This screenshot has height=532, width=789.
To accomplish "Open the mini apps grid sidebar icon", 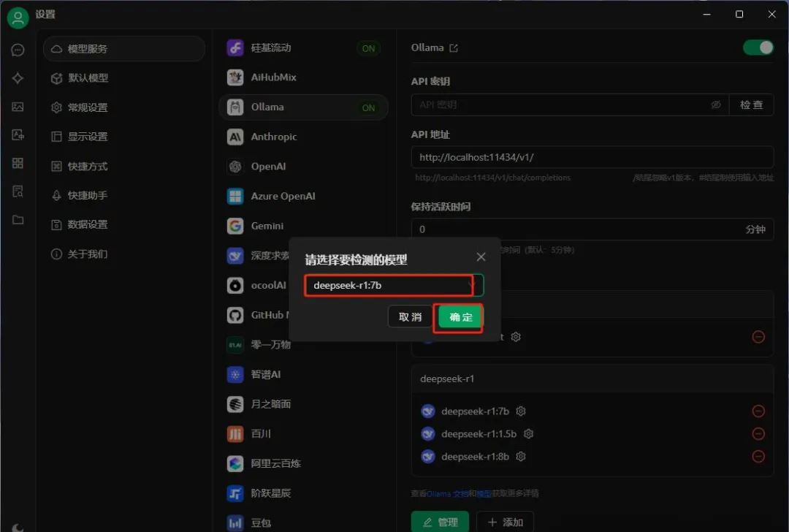I will pos(18,163).
